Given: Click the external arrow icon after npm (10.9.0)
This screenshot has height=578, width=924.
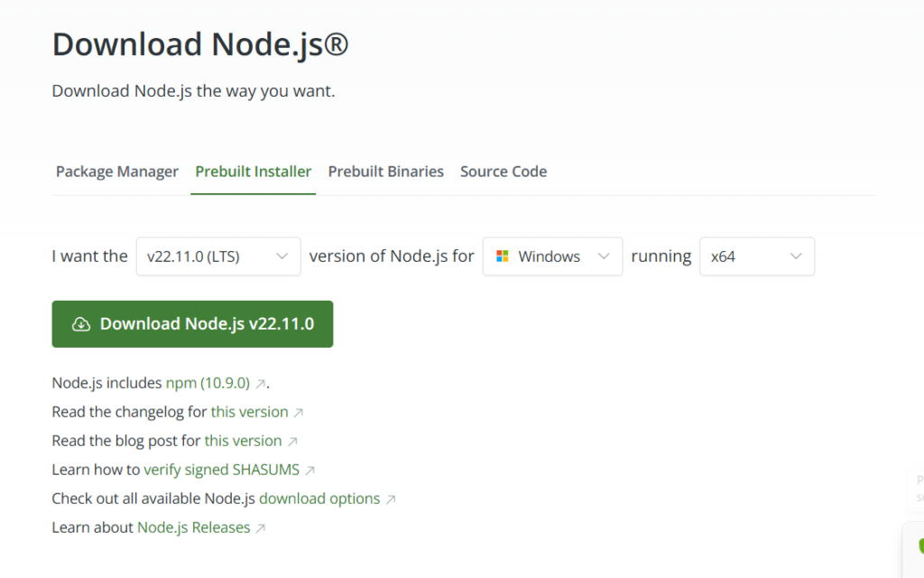Looking at the screenshot, I should (x=260, y=384).
